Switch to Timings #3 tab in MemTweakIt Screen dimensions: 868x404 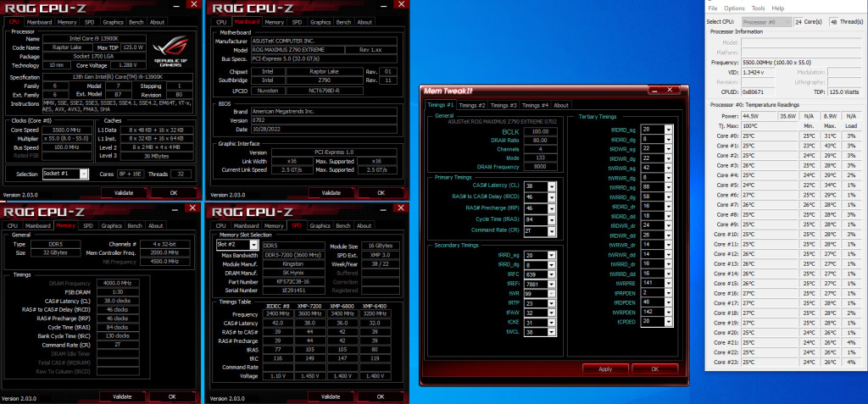[504, 105]
